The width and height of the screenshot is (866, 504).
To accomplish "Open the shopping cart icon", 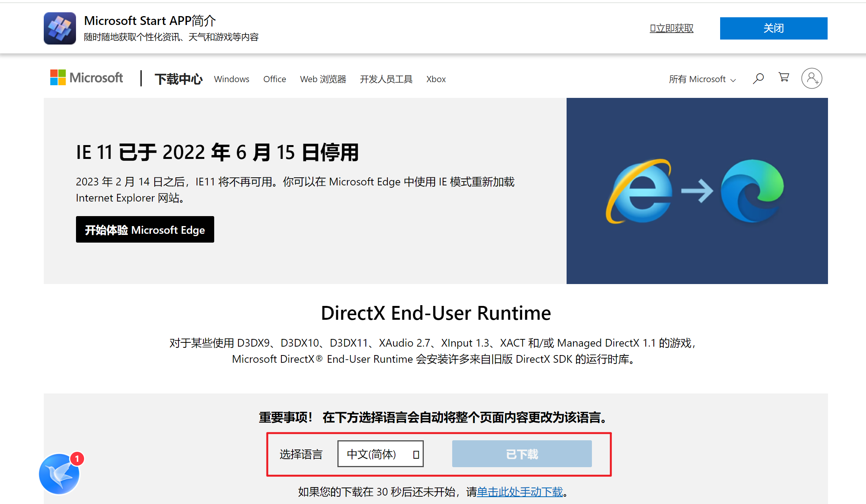I will (x=783, y=78).
